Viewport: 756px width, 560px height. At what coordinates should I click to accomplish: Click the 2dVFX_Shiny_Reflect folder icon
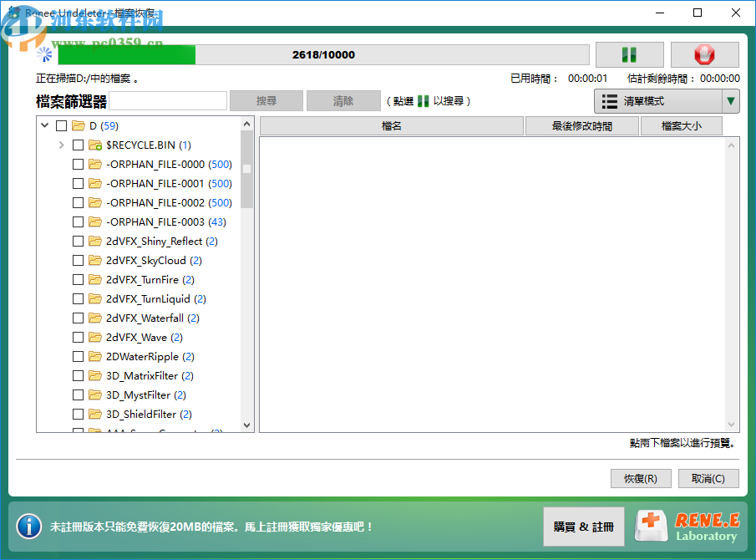pyautogui.click(x=95, y=242)
